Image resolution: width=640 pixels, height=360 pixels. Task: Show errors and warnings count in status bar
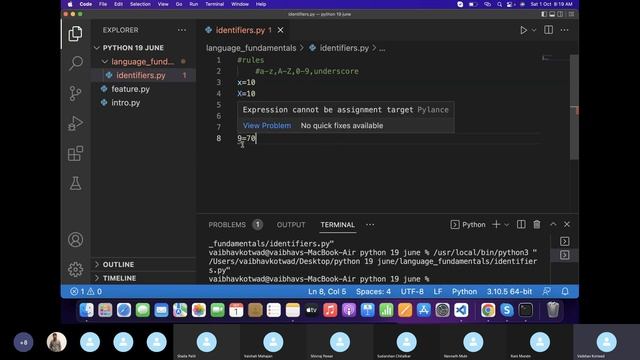pos(86,291)
